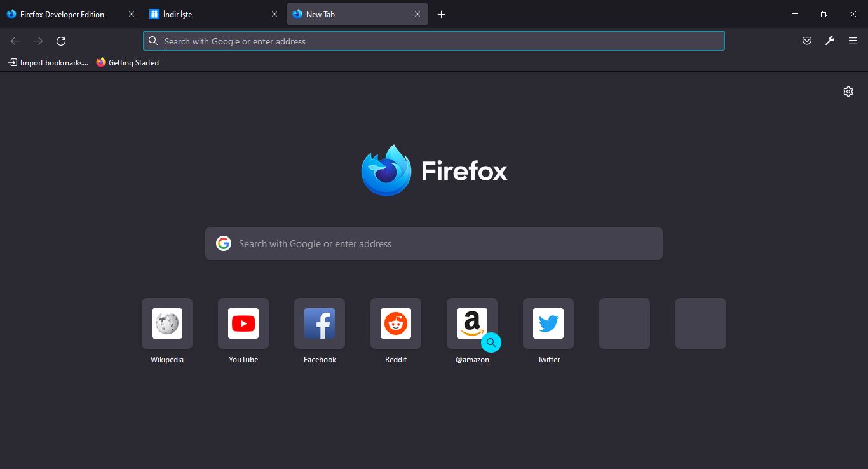
Task: Select the New Tab tab
Action: [x=357, y=14]
